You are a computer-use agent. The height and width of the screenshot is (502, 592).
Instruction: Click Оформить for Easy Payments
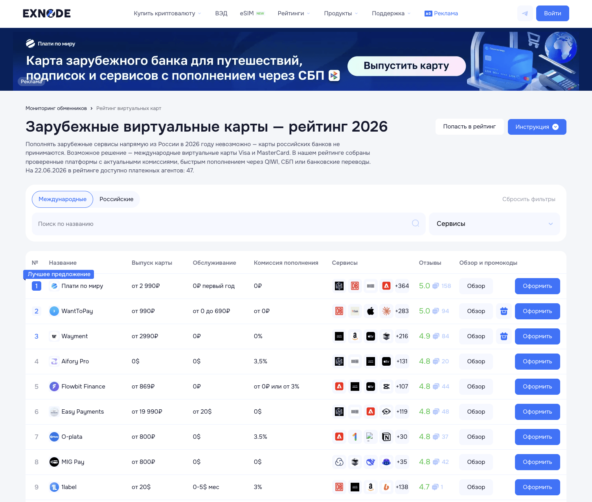[537, 411]
